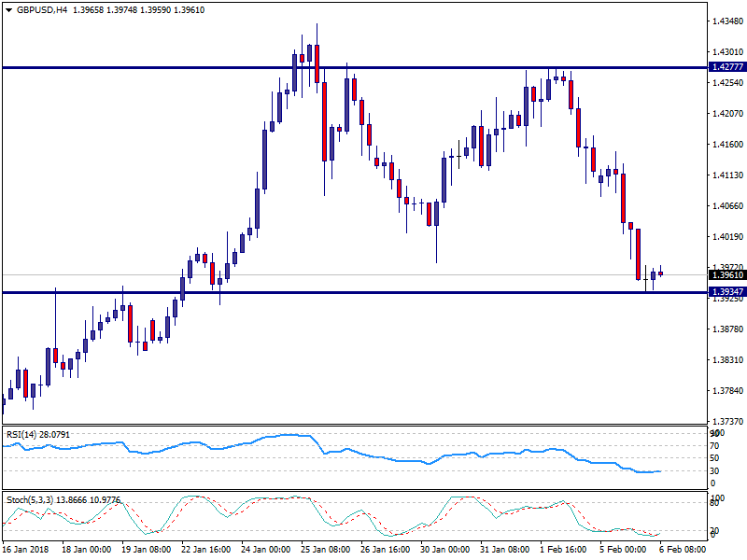
Task: Click the 25 Jan 08:00 time label
Action: [x=325, y=551]
